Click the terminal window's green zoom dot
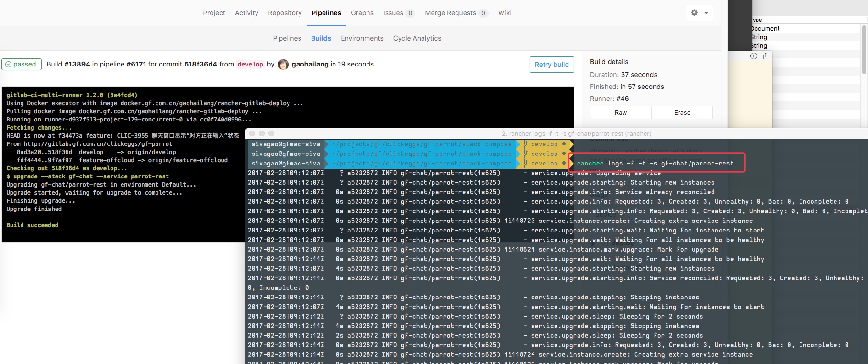The width and height of the screenshot is (868, 364). tap(271, 133)
